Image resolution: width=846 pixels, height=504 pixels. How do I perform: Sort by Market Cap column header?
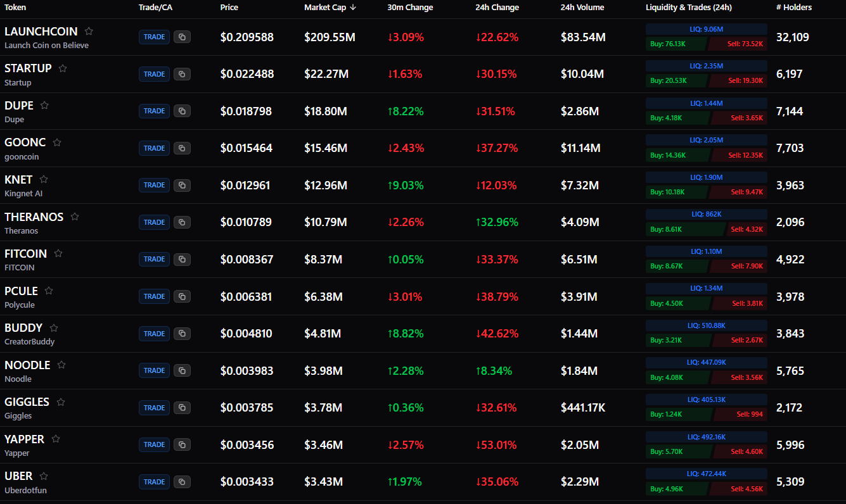click(x=330, y=8)
